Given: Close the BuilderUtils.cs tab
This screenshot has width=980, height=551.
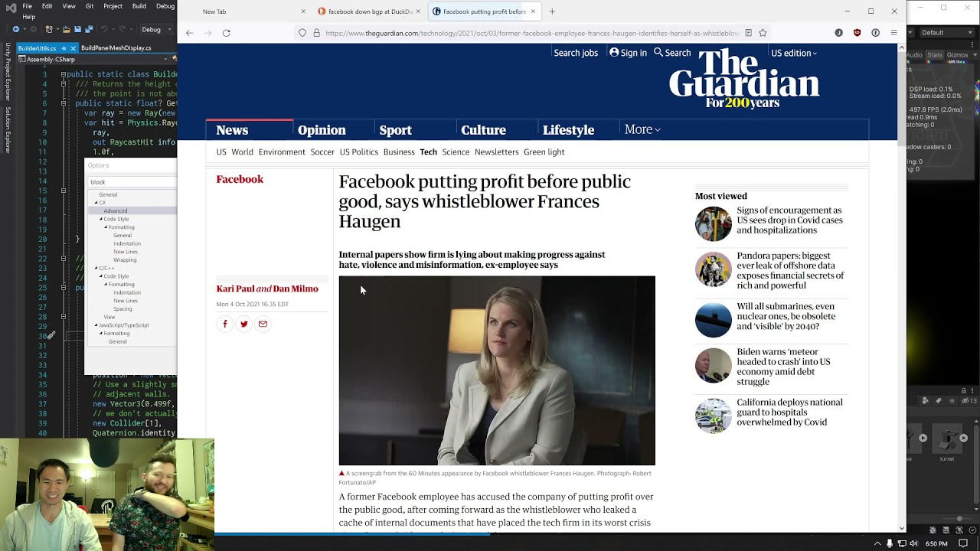Looking at the screenshot, I should [x=73, y=48].
